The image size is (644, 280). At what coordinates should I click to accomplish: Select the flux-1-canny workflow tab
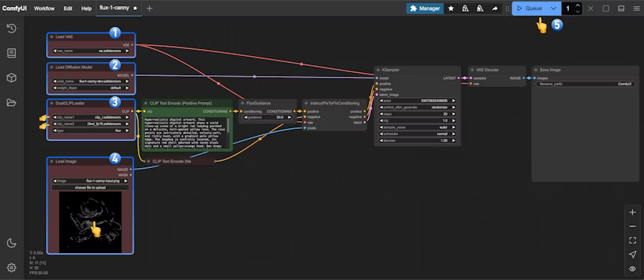[118, 8]
